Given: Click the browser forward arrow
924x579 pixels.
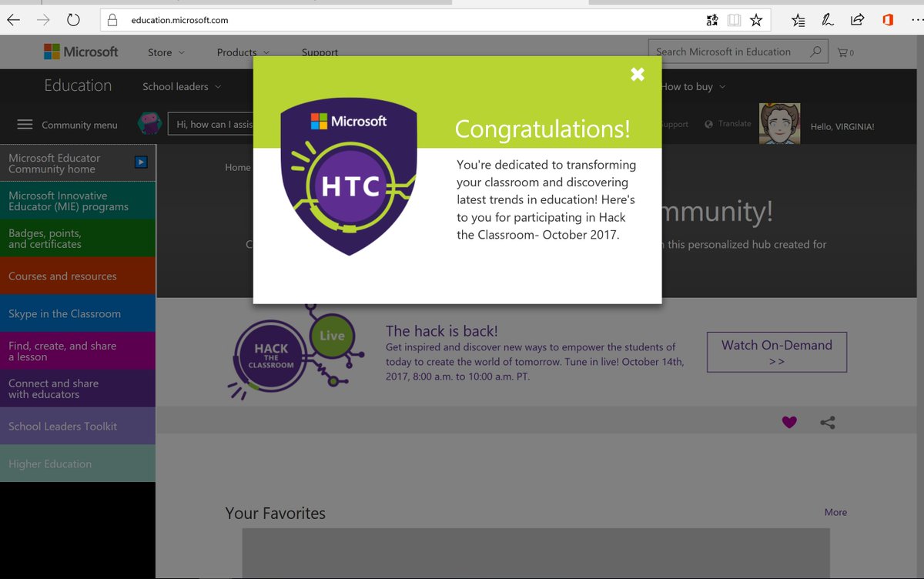Looking at the screenshot, I should (x=43, y=20).
